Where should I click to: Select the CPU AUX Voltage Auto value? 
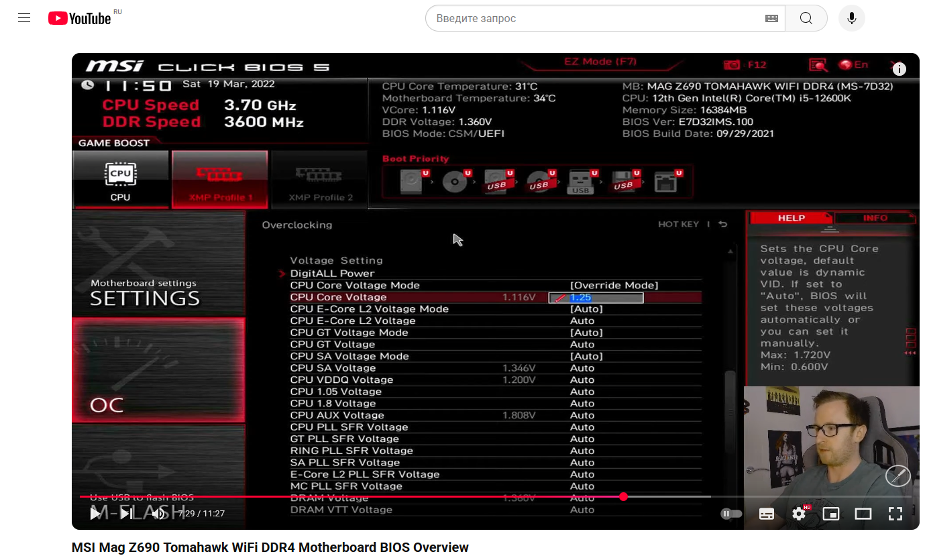pyautogui.click(x=582, y=415)
